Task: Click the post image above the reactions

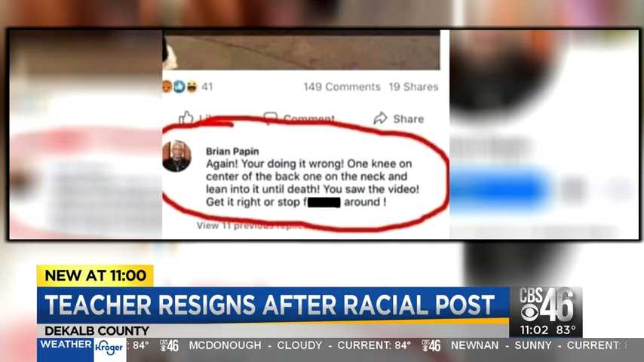Action: coord(301,52)
